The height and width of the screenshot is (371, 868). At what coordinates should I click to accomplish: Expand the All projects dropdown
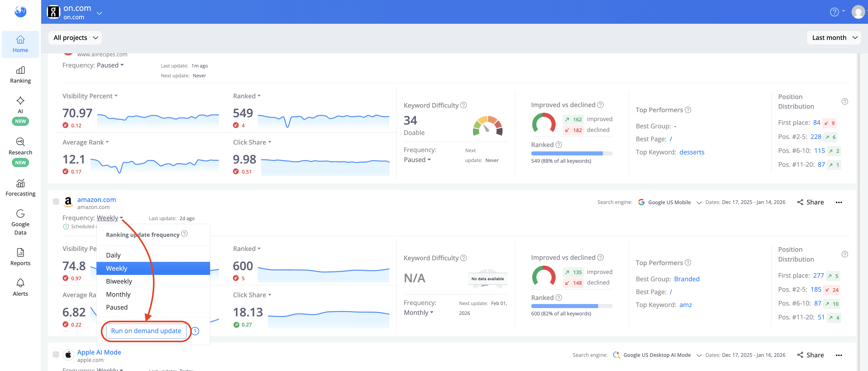(x=75, y=38)
